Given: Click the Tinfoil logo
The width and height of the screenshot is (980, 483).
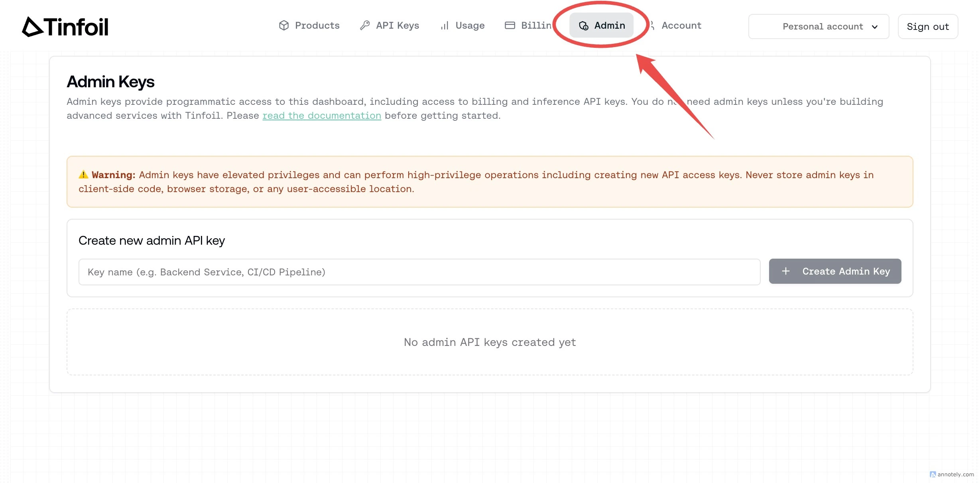Looking at the screenshot, I should pyautogui.click(x=65, y=27).
